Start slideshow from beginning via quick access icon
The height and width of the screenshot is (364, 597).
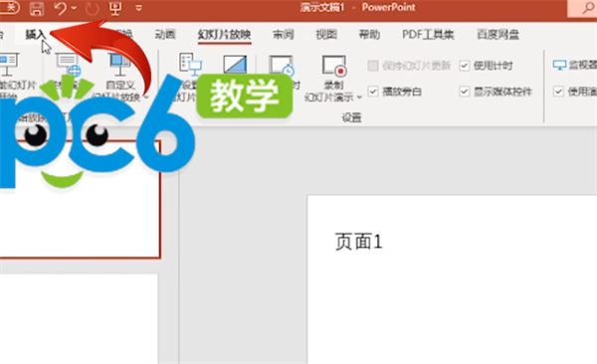[115, 8]
